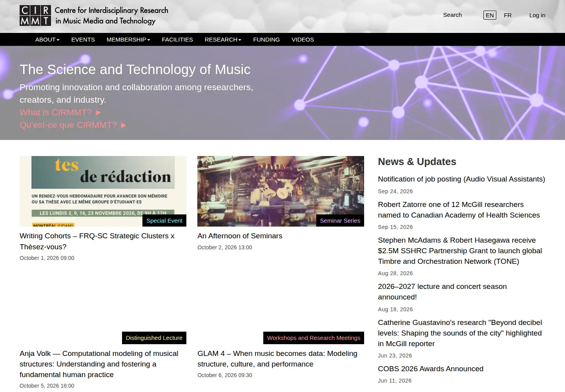Viewport: 565px width, 392px height.
Task: Switch language to EN
Action: point(490,15)
